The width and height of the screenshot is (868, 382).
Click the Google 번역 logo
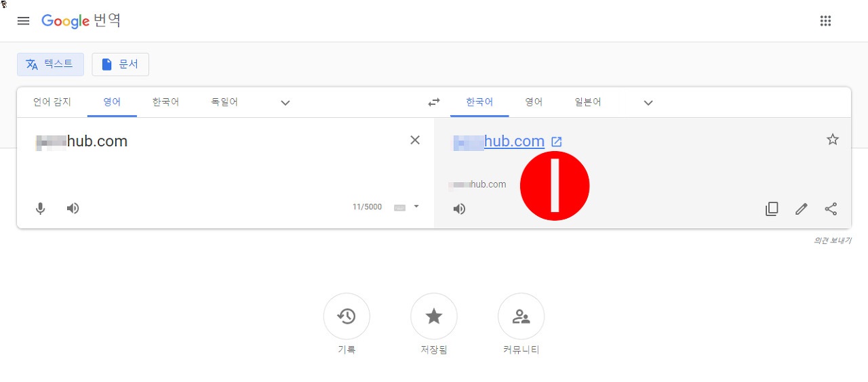point(81,21)
